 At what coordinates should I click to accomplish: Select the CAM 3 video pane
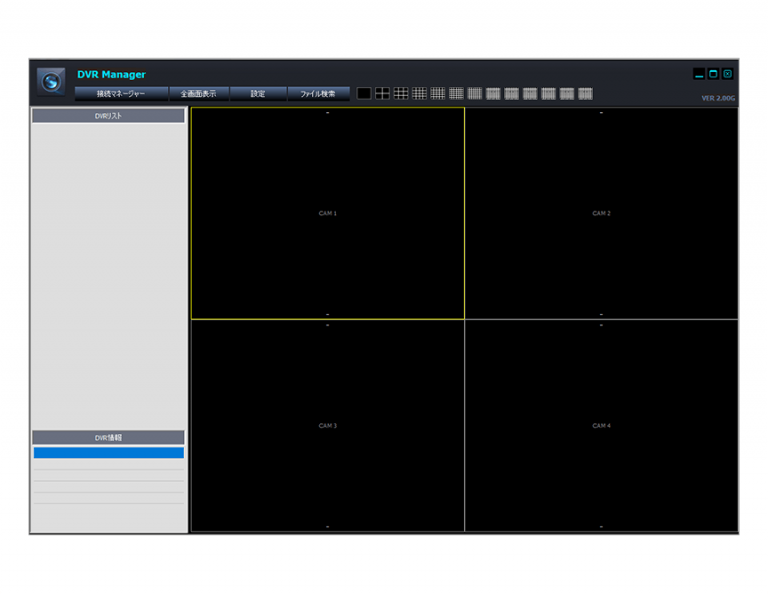click(327, 425)
